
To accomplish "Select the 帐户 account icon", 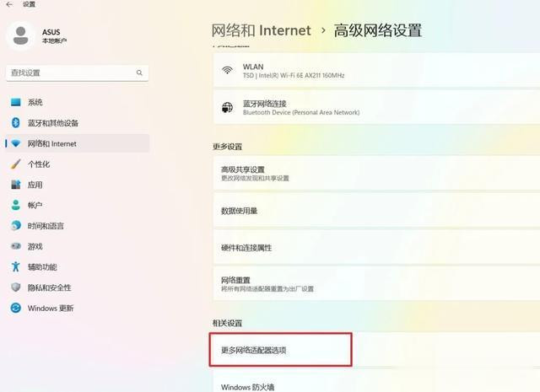I will [x=15, y=205].
